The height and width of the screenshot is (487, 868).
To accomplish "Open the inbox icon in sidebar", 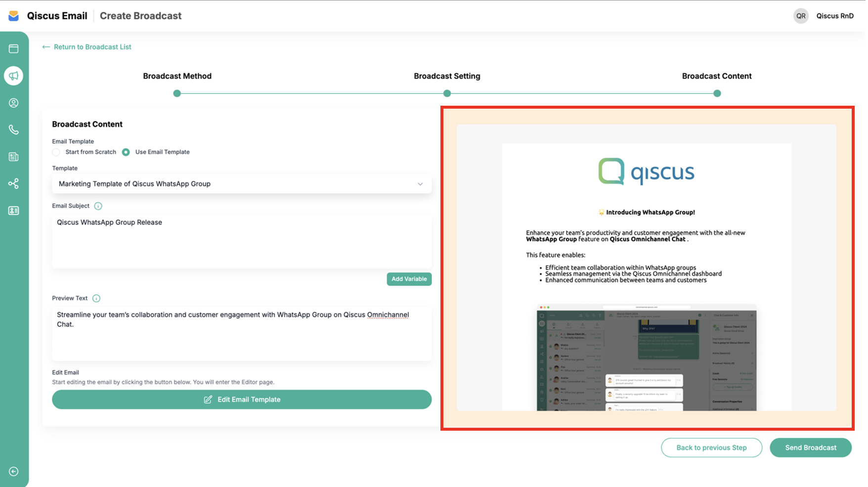I will pos(14,49).
